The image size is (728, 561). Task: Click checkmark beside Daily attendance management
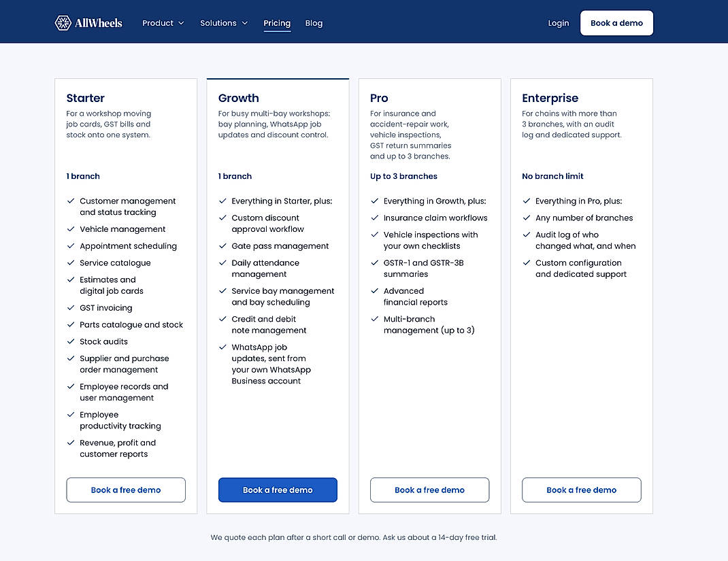(x=222, y=262)
